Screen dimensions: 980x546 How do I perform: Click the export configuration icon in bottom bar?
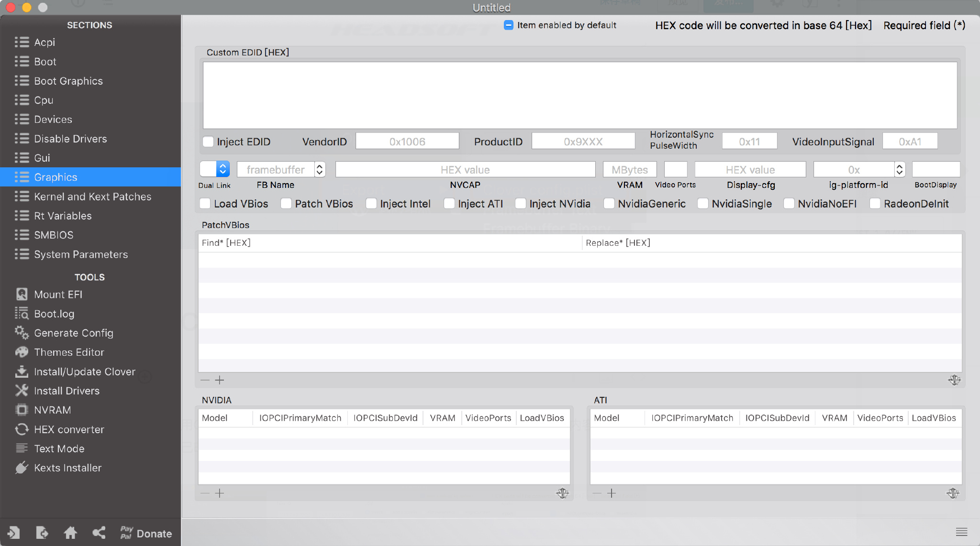tap(42, 533)
